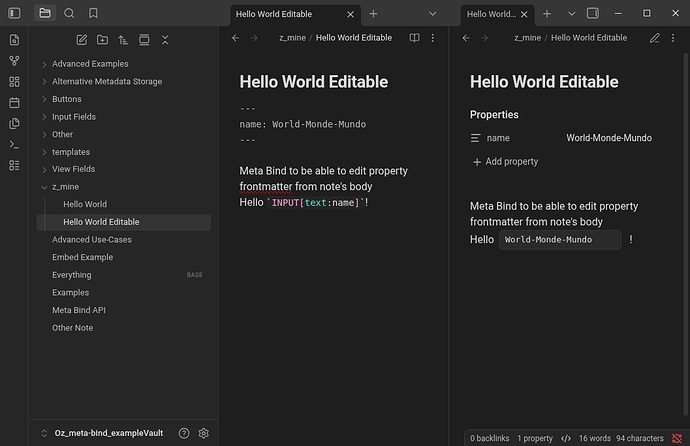The width and height of the screenshot is (690, 446).
Task: Click z_mine breadcrumb in left pane
Action: point(292,38)
